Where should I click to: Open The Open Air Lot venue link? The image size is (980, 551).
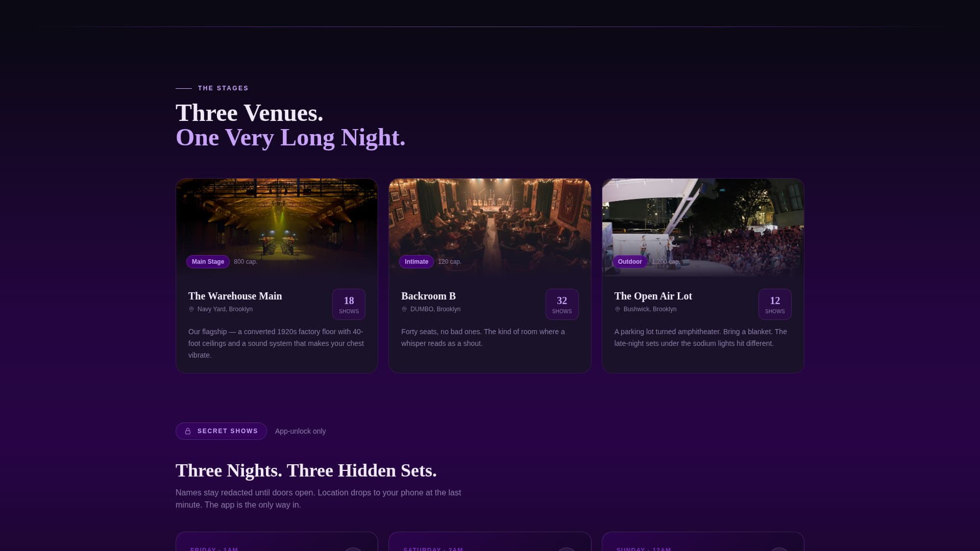point(653,296)
